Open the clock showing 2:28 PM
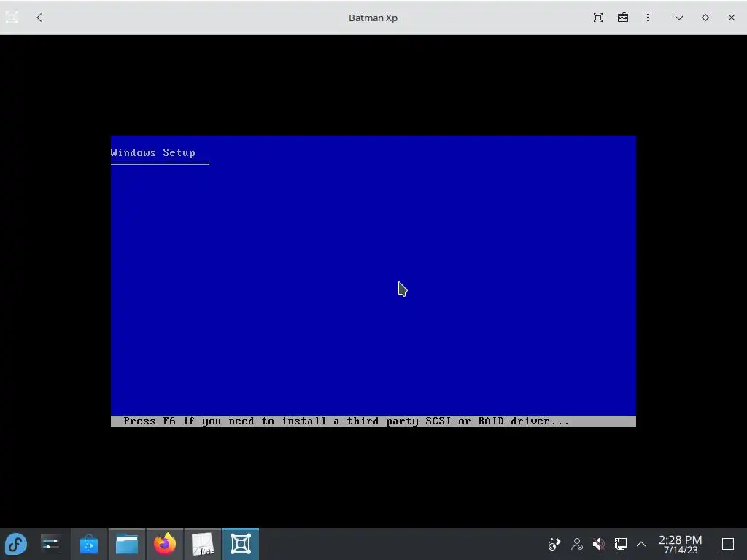Viewport: 747px width, 560px height. click(680, 544)
